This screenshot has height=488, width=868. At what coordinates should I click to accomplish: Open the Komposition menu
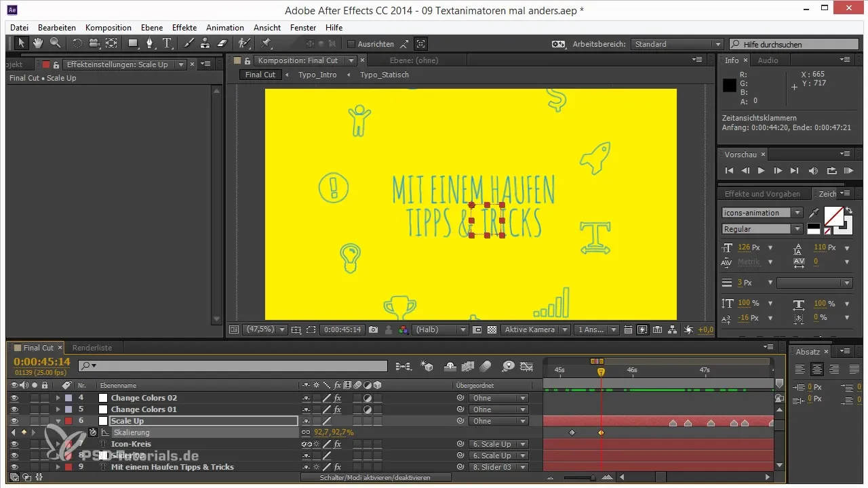pyautogui.click(x=108, y=28)
